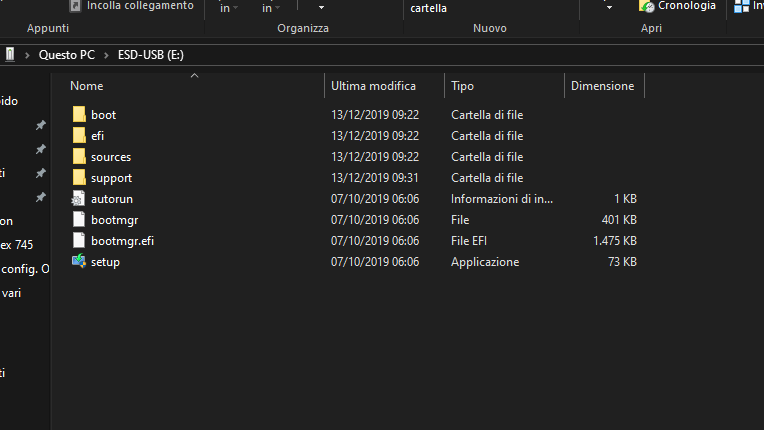Select the file name 'sources'
Viewport: 764px width, 430px height.
point(111,157)
